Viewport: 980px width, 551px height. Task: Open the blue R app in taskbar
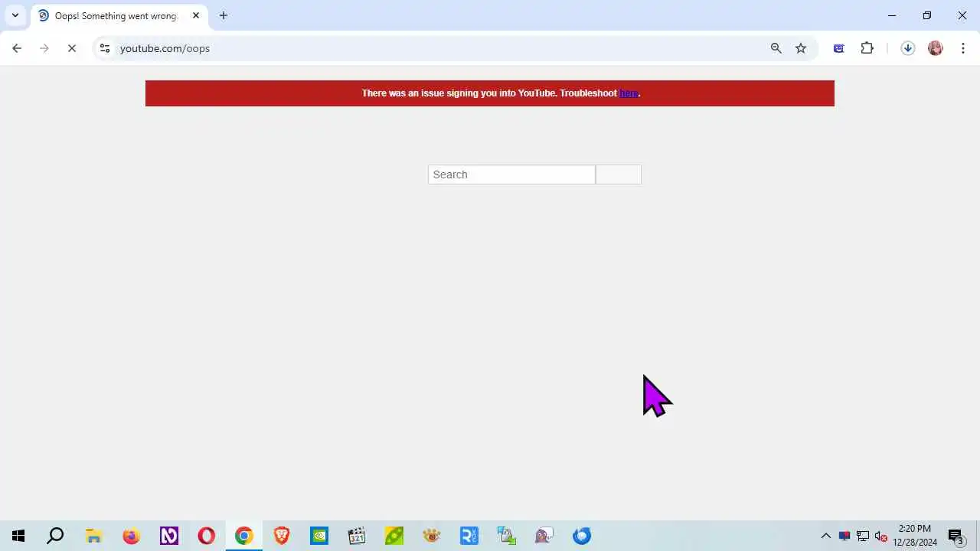469,536
